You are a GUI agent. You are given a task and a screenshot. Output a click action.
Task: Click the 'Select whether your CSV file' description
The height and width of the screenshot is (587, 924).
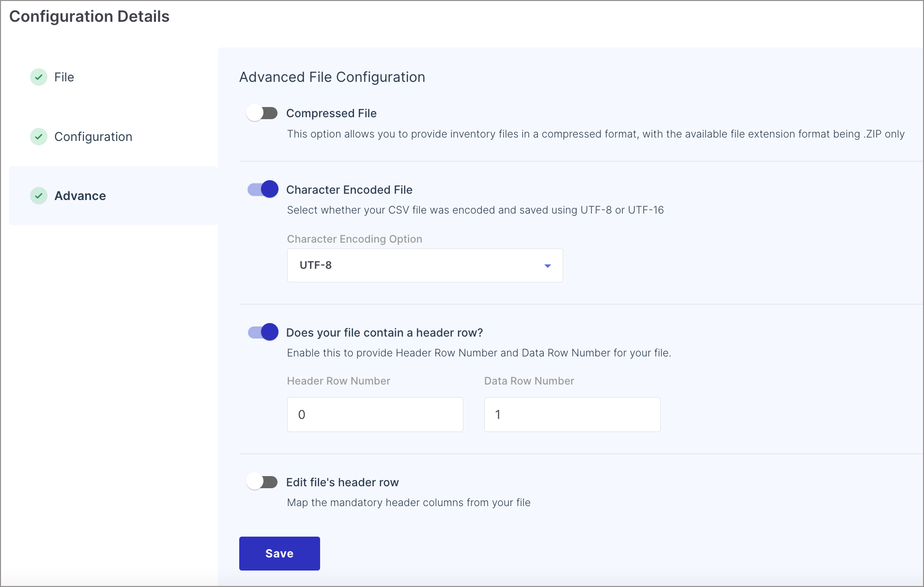tap(476, 210)
